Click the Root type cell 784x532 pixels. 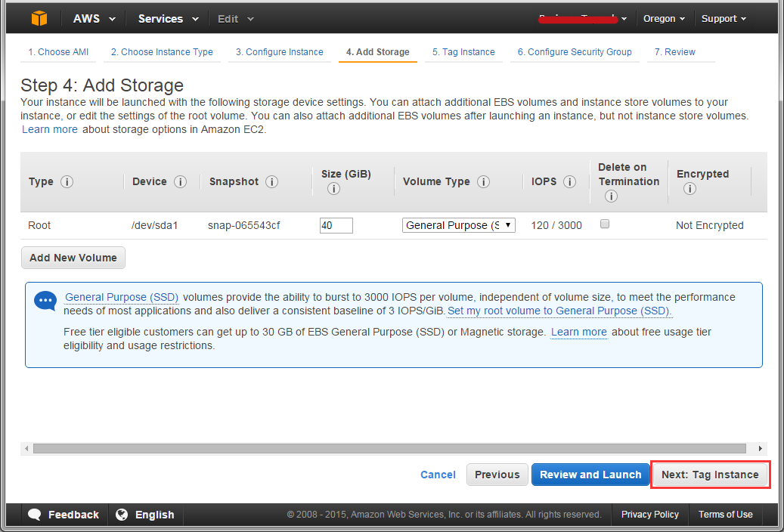39,225
